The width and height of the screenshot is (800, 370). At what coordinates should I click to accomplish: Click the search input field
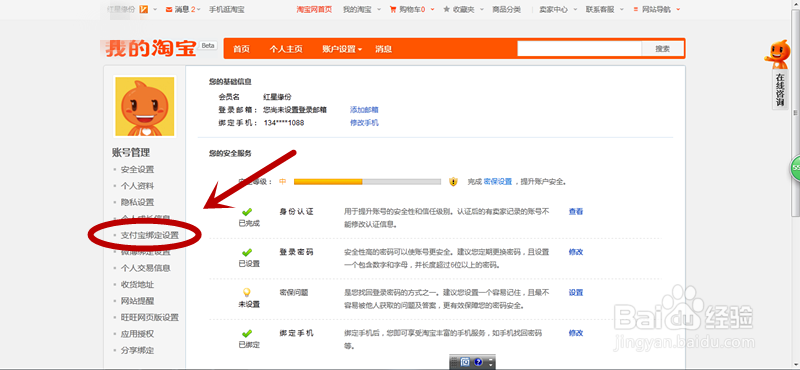(x=579, y=48)
